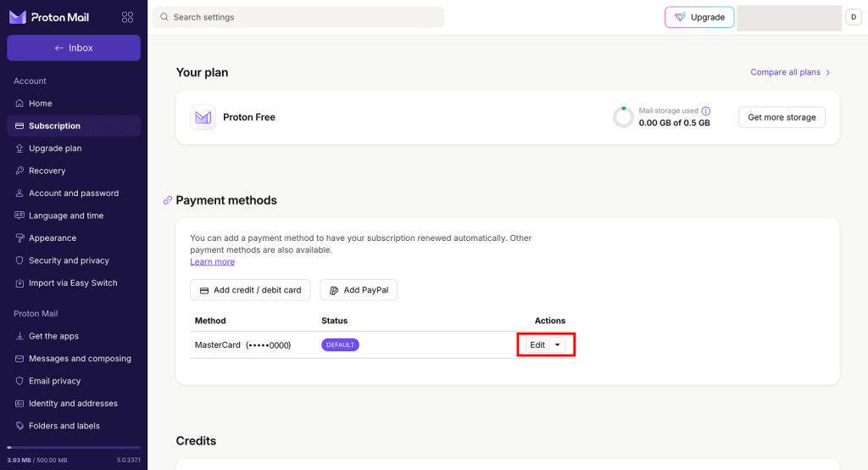Screen dimensions: 868x470
Task: Click Add credit / debit card button
Action: [x=250, y=290]
